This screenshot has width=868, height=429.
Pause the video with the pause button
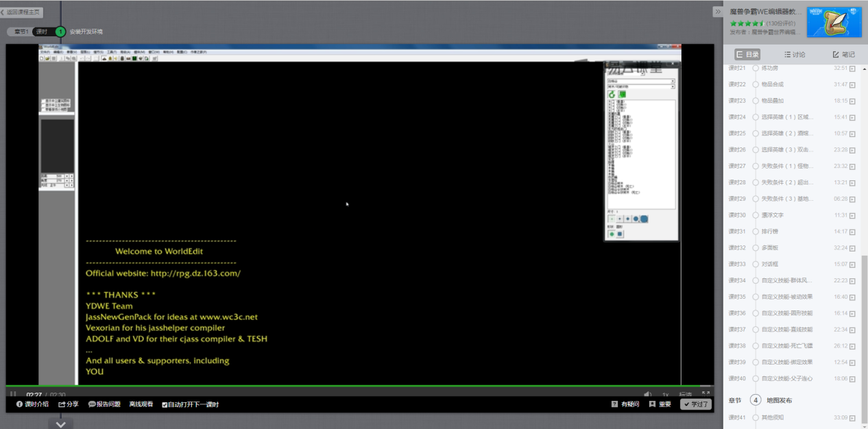coord(13,394)
